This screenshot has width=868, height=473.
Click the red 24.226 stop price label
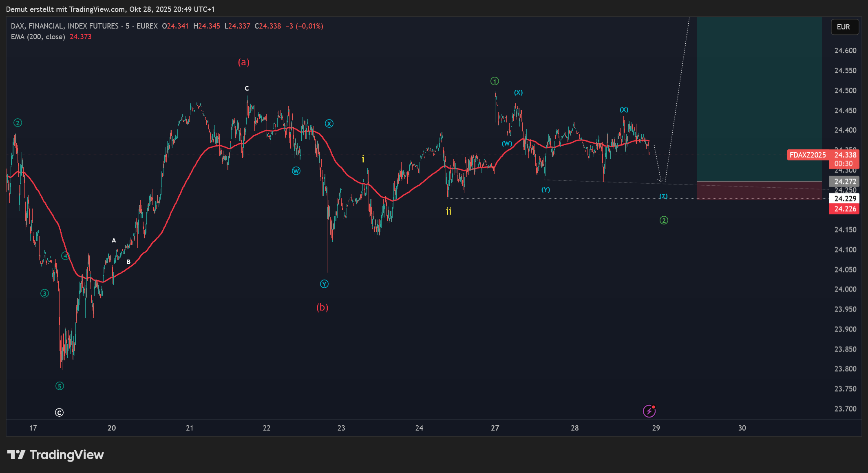point(844,209)
